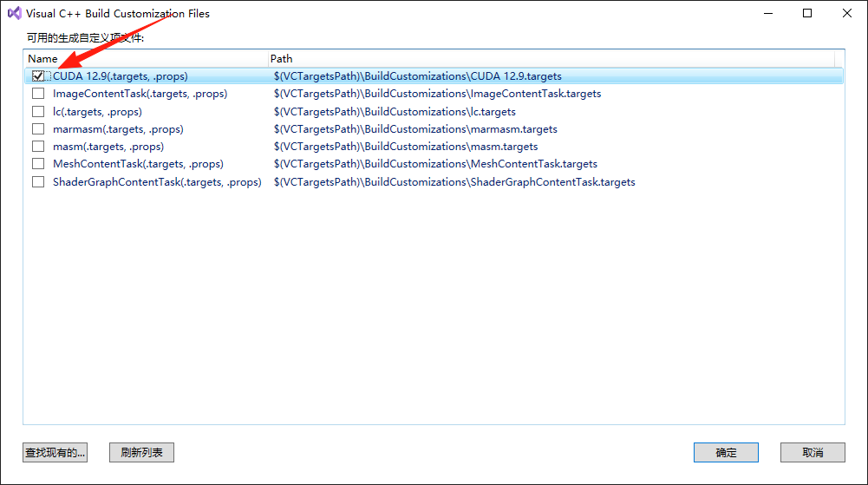Enable masm build customization checkbox
The height and width of the screenshot is (485, 868).
pos(38,147)
